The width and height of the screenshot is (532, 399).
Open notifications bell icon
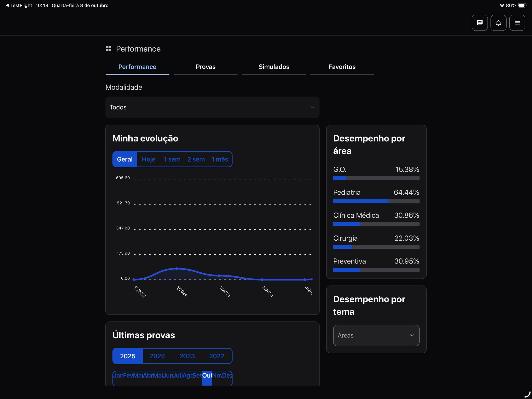[x=498, y=23]
